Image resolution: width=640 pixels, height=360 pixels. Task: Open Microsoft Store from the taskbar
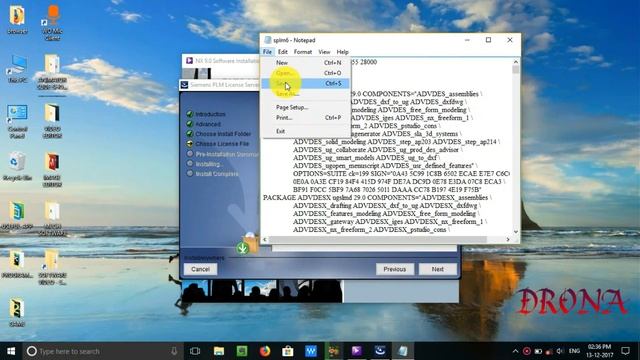pos(288,351)
